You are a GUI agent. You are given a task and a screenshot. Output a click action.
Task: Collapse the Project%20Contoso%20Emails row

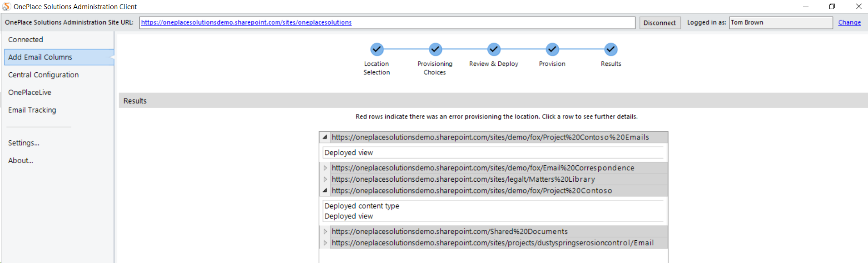pos(325,137)
